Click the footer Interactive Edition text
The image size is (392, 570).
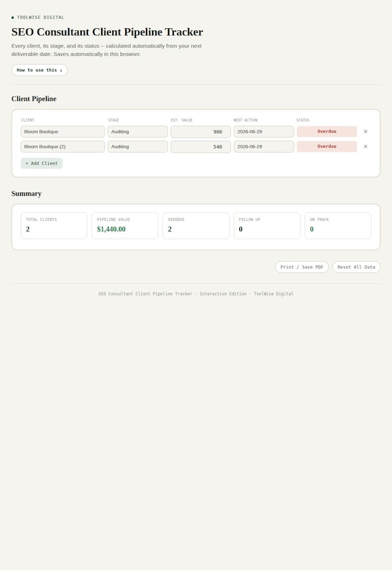pos(223,294)
